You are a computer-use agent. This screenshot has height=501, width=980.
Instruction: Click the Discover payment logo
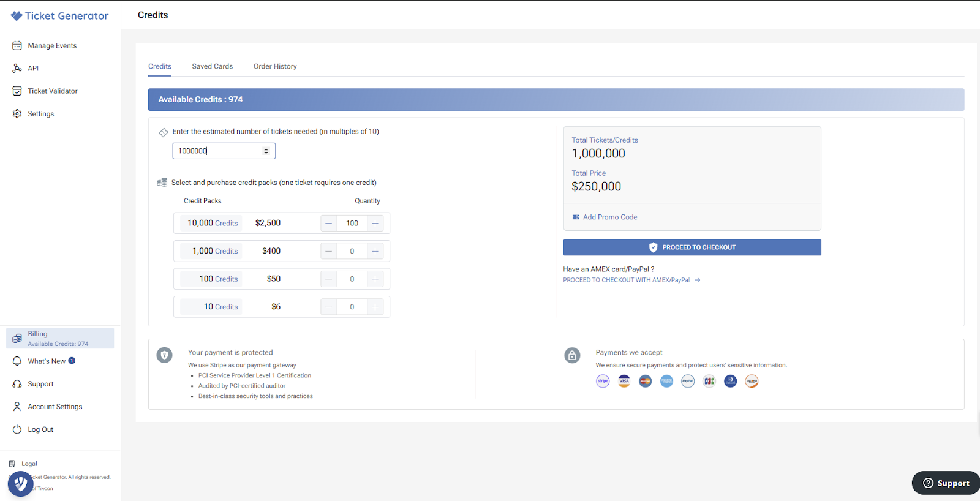[x=752, y=382]
